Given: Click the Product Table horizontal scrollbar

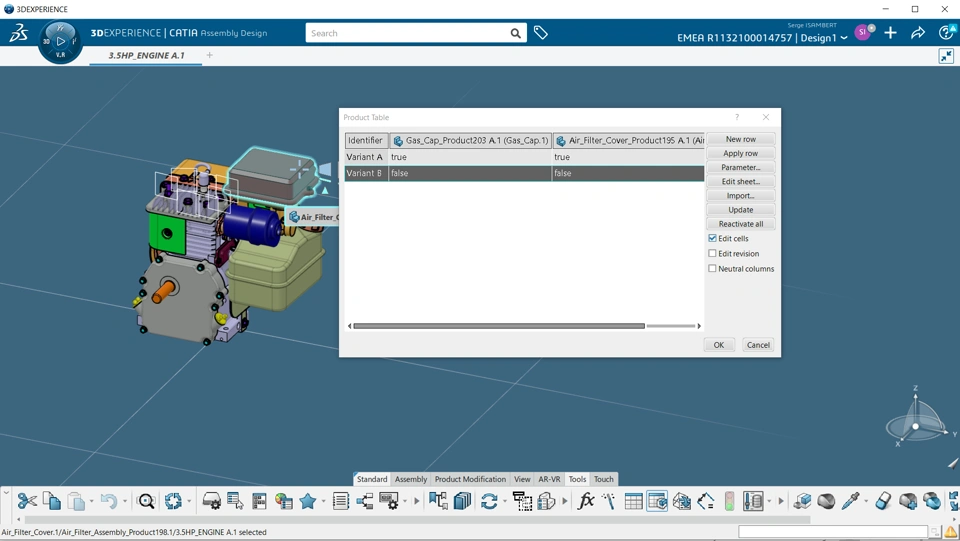Looking at the screenshot, I should [499, 326].
